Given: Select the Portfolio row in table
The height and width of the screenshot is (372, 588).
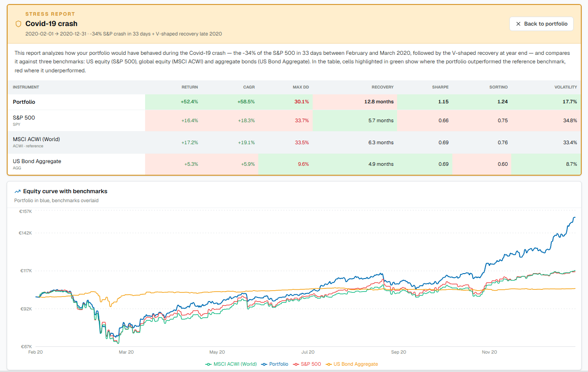Looking at the screenshot, I should tap(294, 102).
